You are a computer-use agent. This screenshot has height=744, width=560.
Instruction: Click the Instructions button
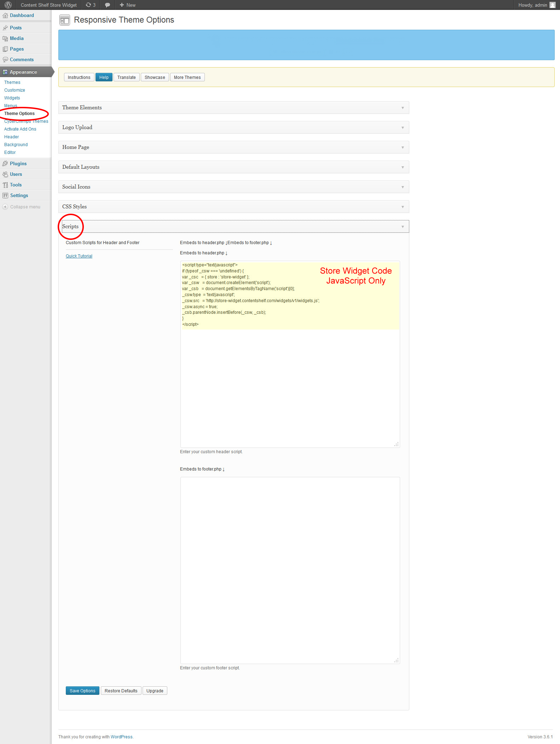point(79,77)
